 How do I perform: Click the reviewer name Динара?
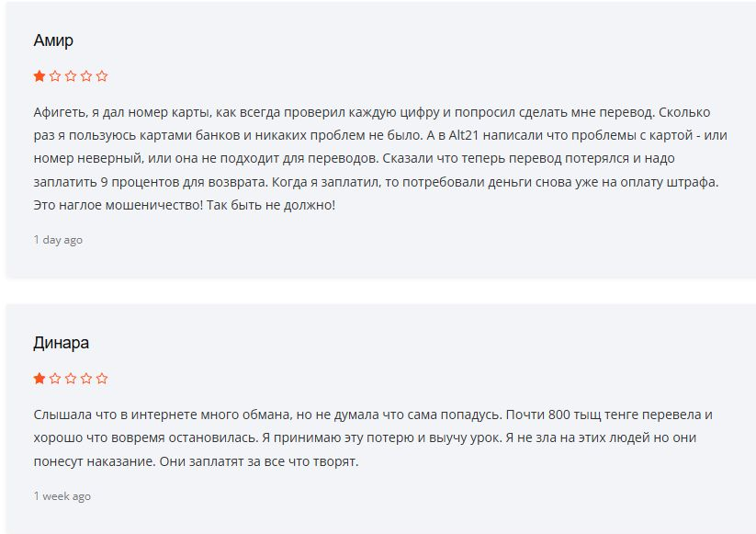(61, 343)
